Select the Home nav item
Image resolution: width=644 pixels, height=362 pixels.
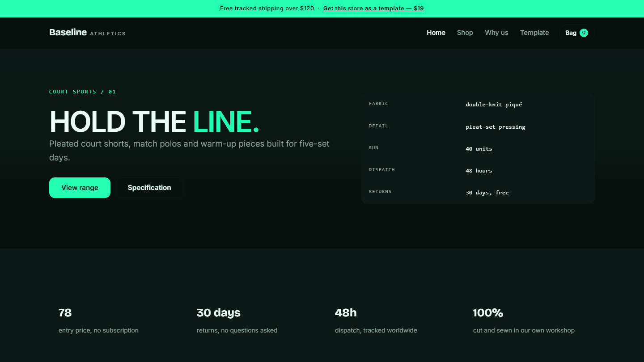point(436,33)
